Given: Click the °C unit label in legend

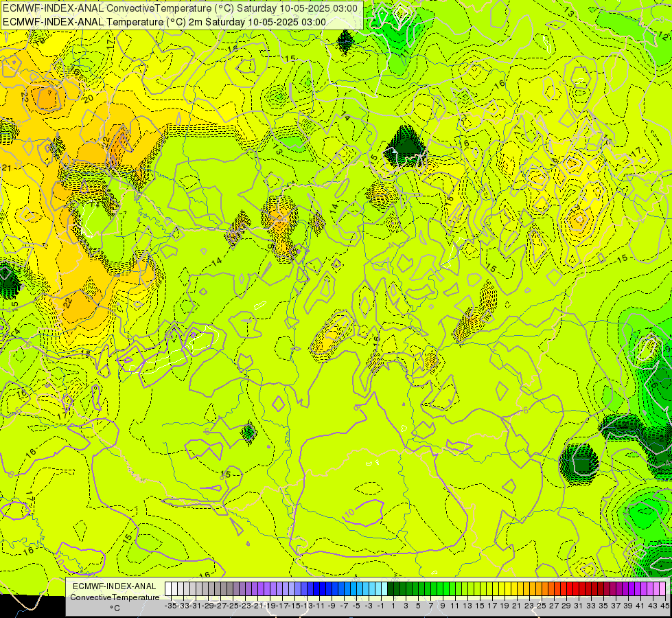Looking at the screenshot, I should 115,608.
